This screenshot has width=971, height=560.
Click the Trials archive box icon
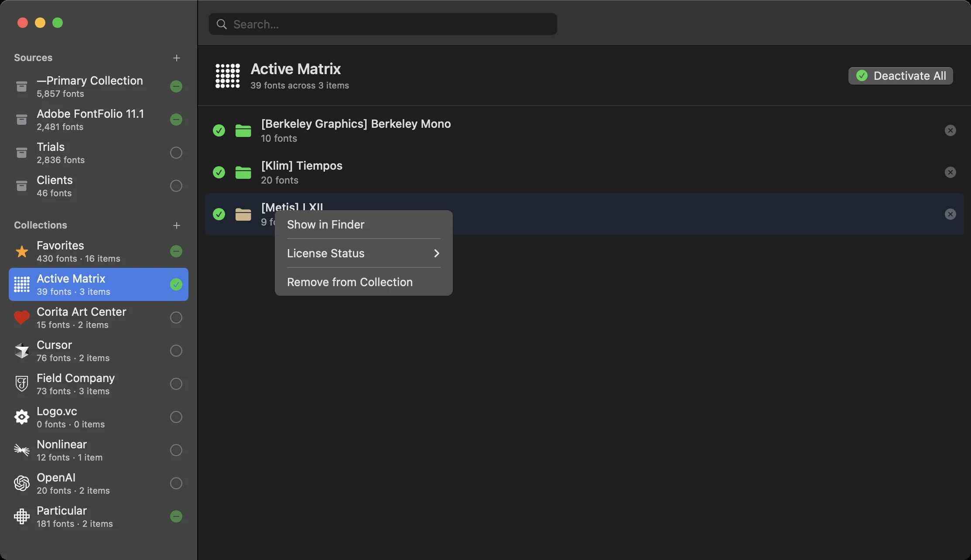click(22, 153)
